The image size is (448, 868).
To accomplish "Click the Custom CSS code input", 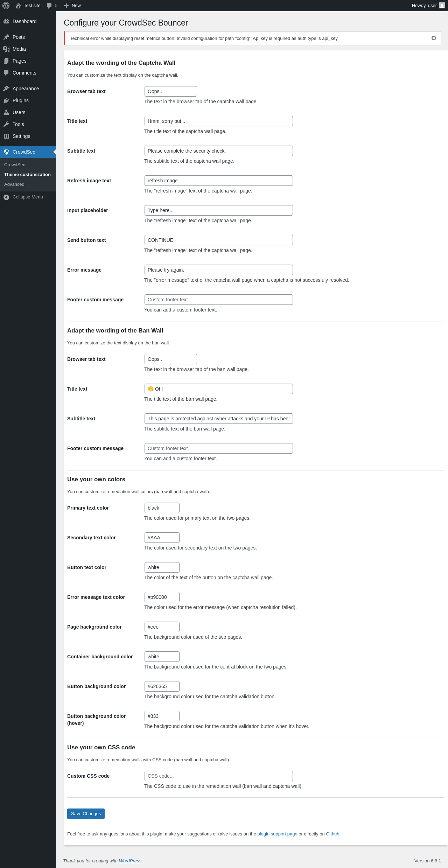I will [x=219, y=776].
